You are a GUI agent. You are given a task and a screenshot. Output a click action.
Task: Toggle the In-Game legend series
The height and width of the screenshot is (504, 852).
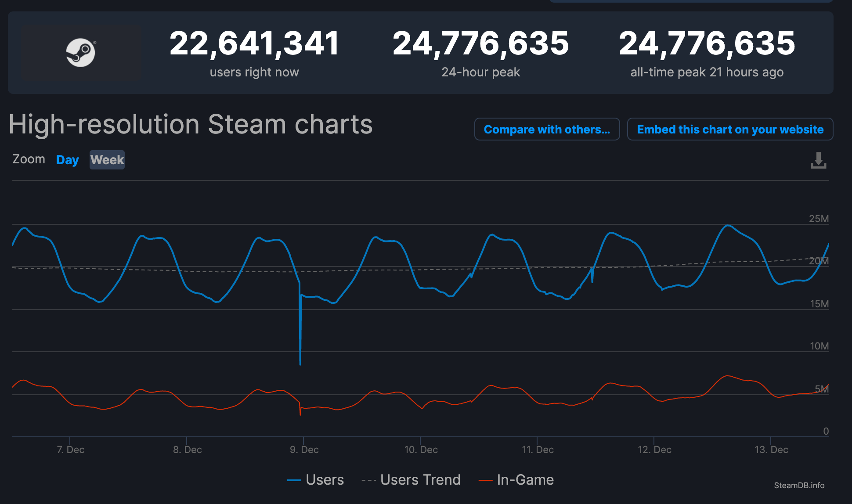pyautogui.click(x=516, y=480)
